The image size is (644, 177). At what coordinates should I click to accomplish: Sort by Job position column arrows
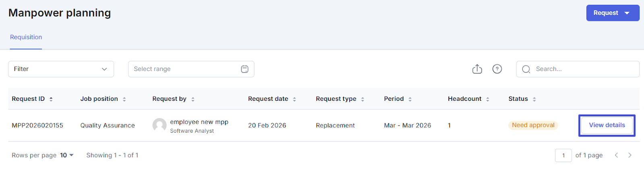point(124,99)
